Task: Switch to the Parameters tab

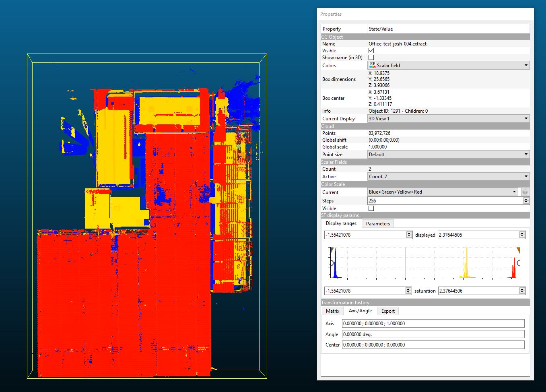Action: tap(377, 224)
